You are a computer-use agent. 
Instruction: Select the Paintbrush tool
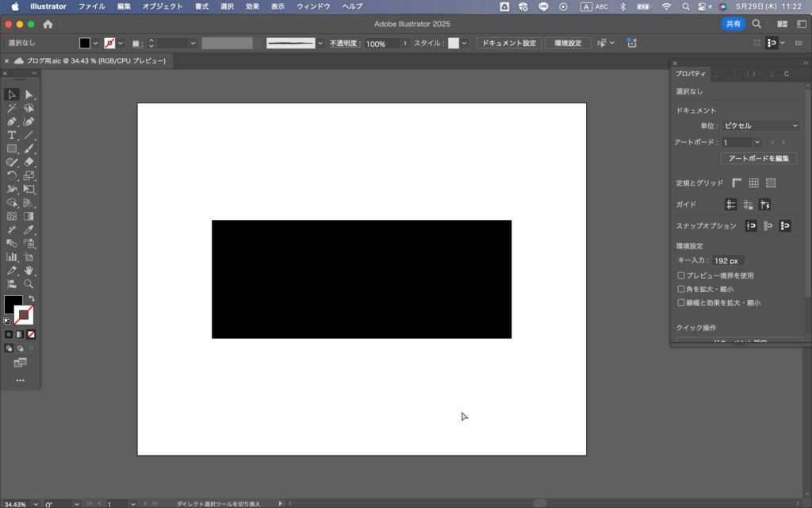pos(29,148)
